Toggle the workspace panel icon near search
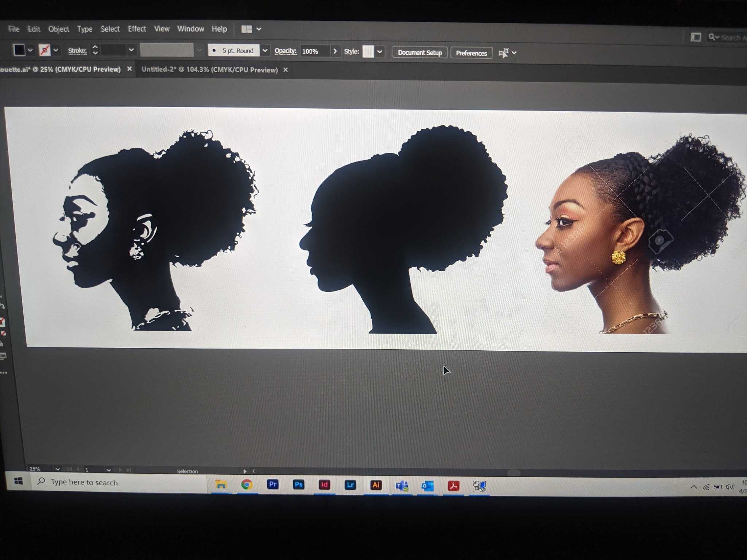This screenshot has width=747, height=560. pyautogui.click(x=696, y=37)
